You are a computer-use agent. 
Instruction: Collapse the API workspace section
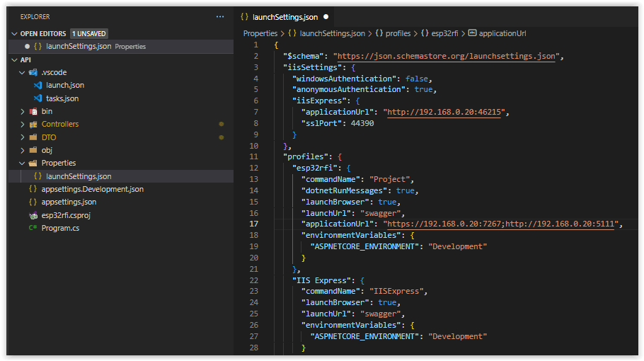click(15, 60)
